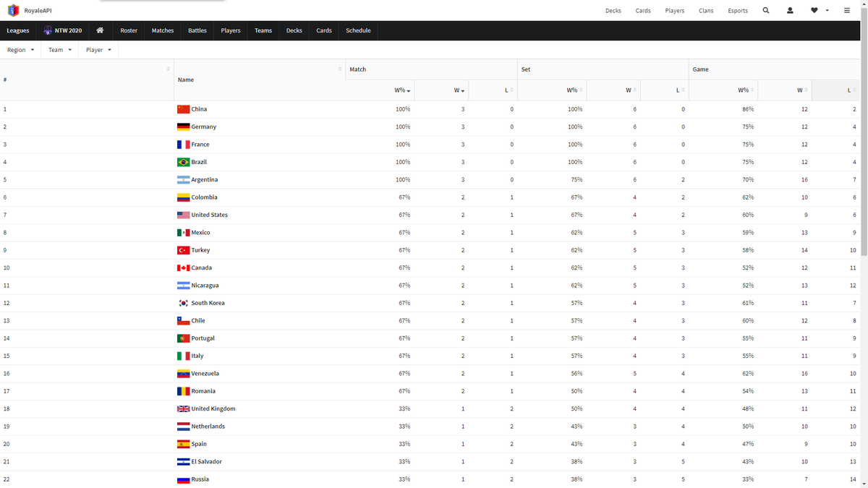Open league Cards tab
Image resolution: width=868 pixels, height=488 pixels.
coord(324,30)
